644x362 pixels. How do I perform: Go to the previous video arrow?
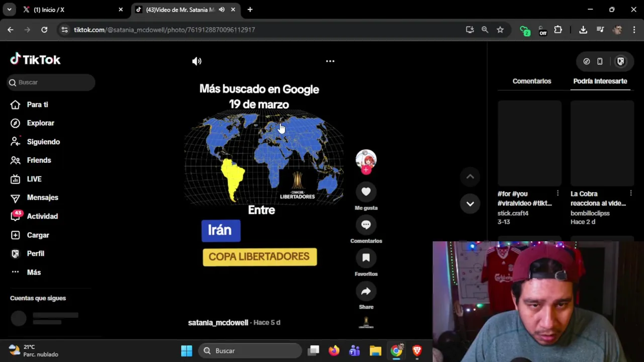tap(470, 176)
